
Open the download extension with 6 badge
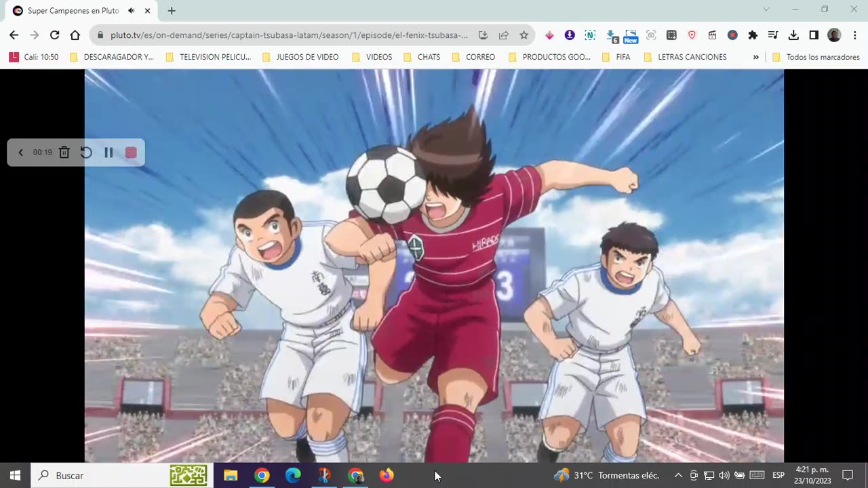coord(612,36)
